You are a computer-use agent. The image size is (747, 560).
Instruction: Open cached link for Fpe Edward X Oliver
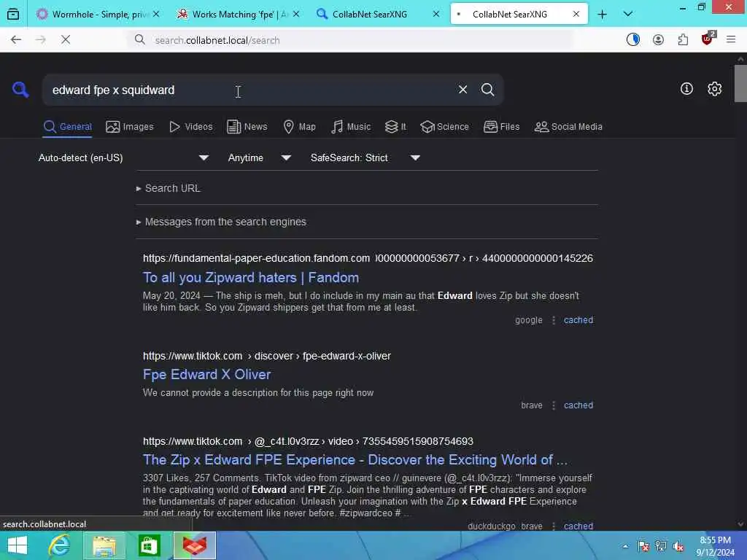tap(578, 405)
